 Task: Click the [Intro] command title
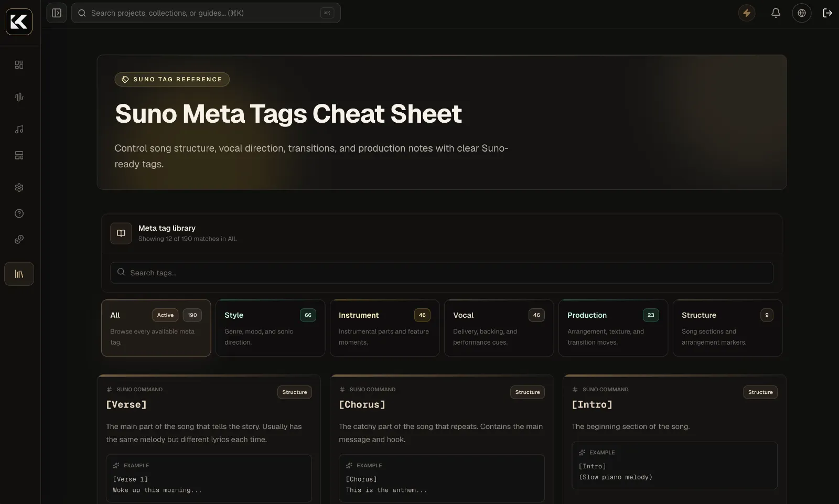click(x=592, y=404)
